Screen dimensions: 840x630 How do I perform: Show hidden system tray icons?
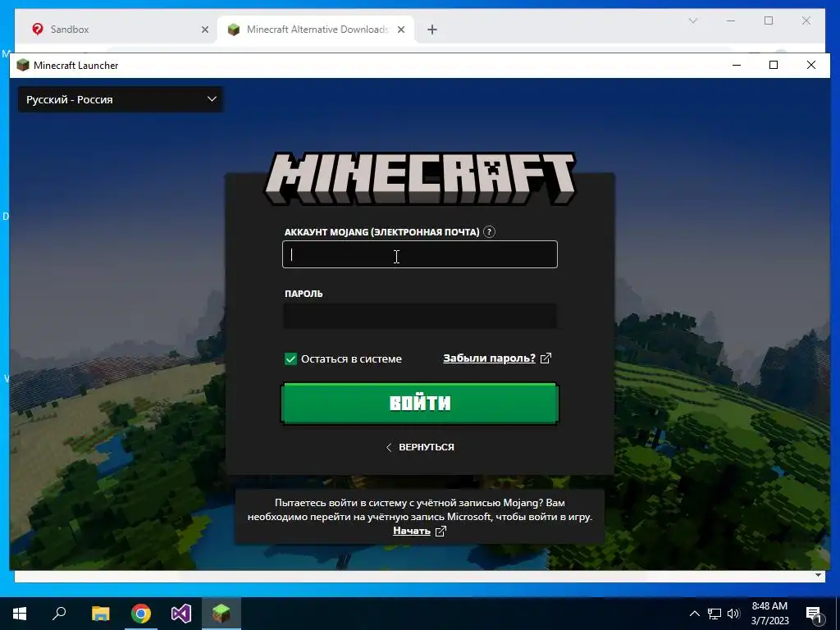pyautogui.click(x=694, y=614)
